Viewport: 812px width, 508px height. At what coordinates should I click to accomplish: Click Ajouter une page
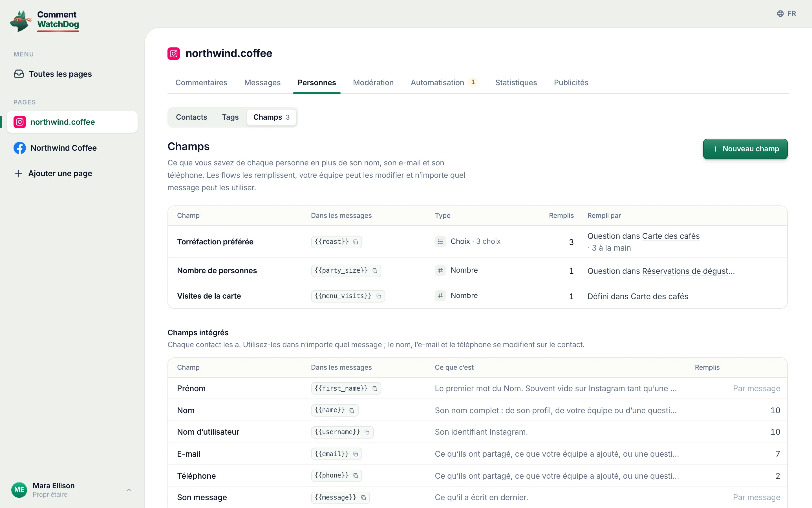point(72,173)
